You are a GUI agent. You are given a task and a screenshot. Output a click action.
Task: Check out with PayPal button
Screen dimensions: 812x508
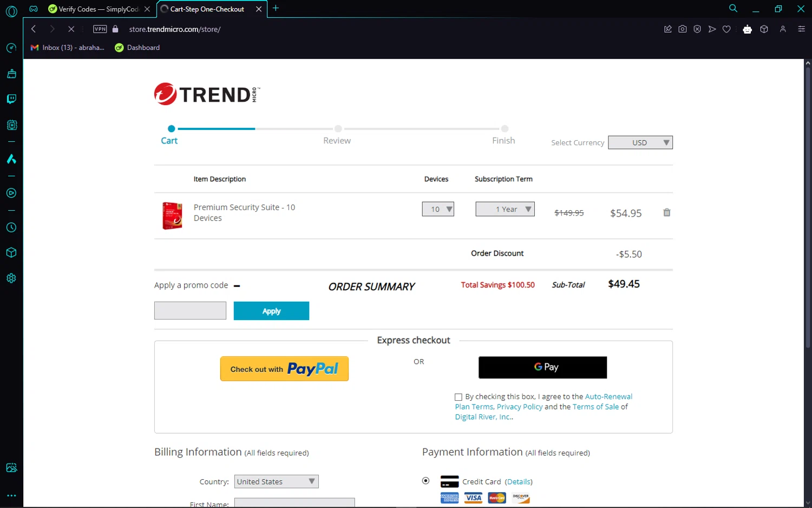(284, 369)
